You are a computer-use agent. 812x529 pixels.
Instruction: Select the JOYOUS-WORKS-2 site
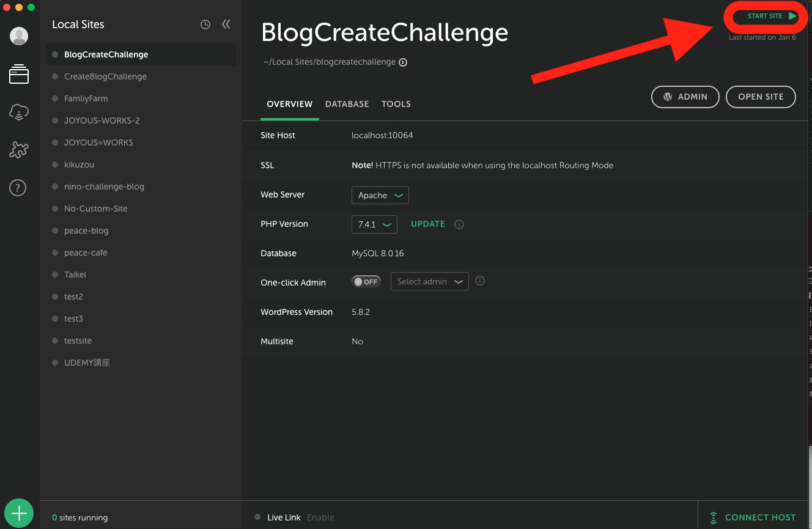[141, 120]
